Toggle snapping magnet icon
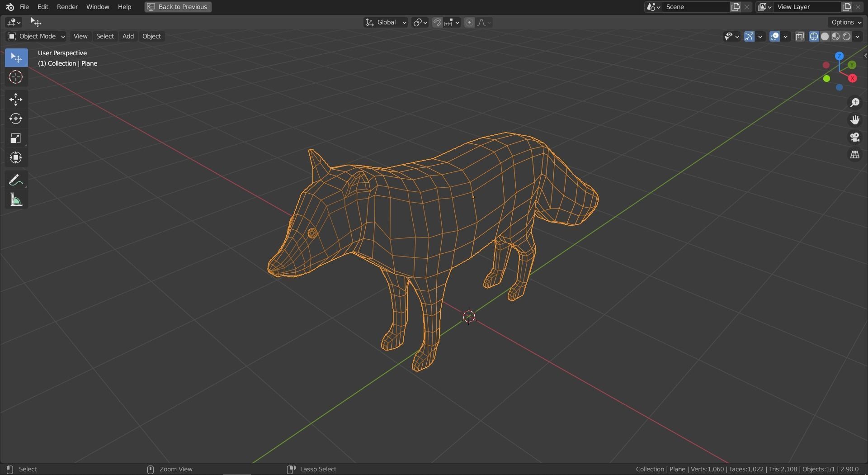This screenshot has height=475, width=868. (437, 22)
